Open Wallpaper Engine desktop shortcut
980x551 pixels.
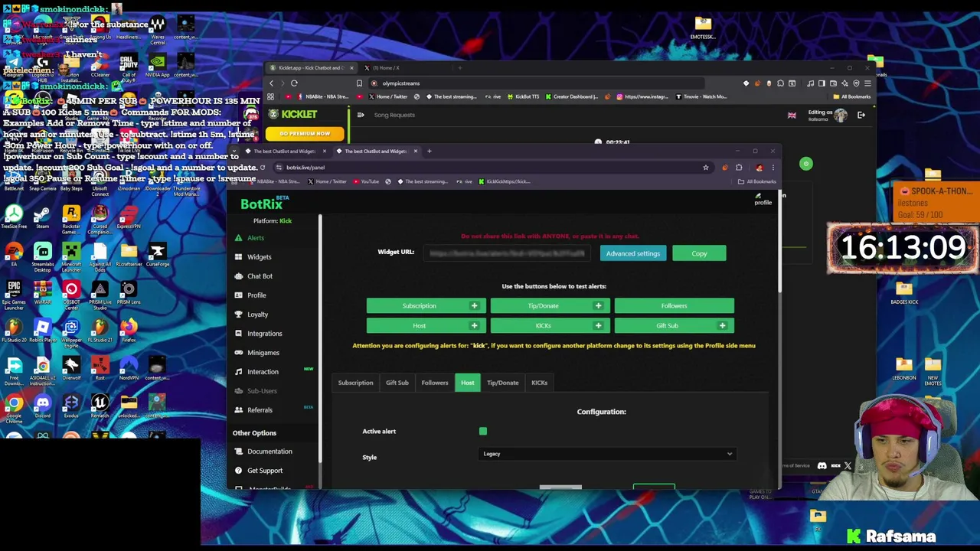(71, 331)
